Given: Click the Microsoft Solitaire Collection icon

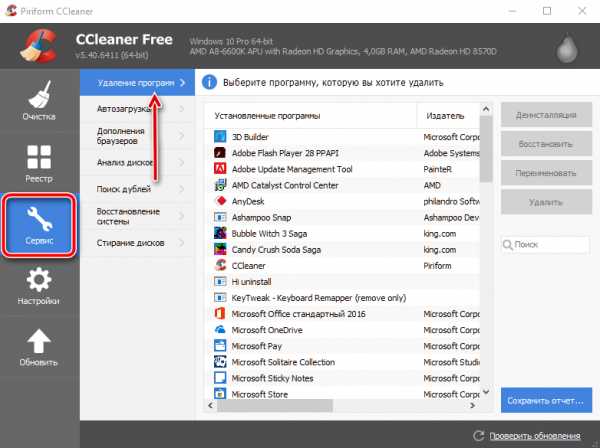Looking at the screenshot, I should coord(220,362).
